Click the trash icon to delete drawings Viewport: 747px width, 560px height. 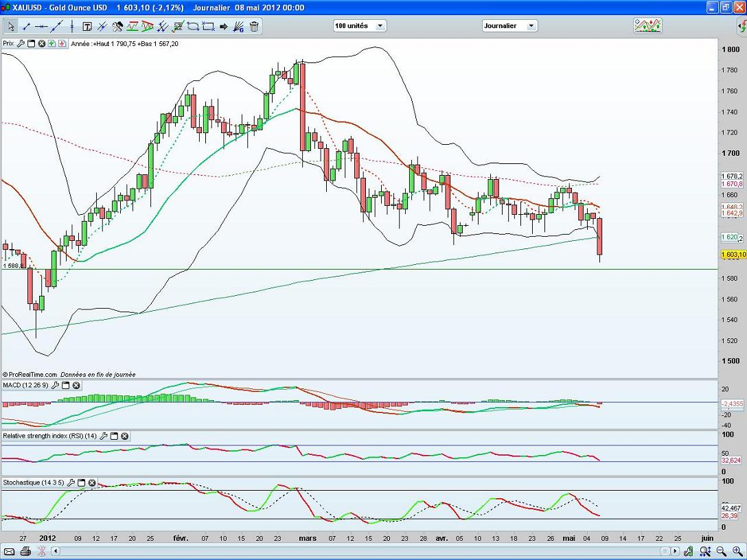[254, 27]
